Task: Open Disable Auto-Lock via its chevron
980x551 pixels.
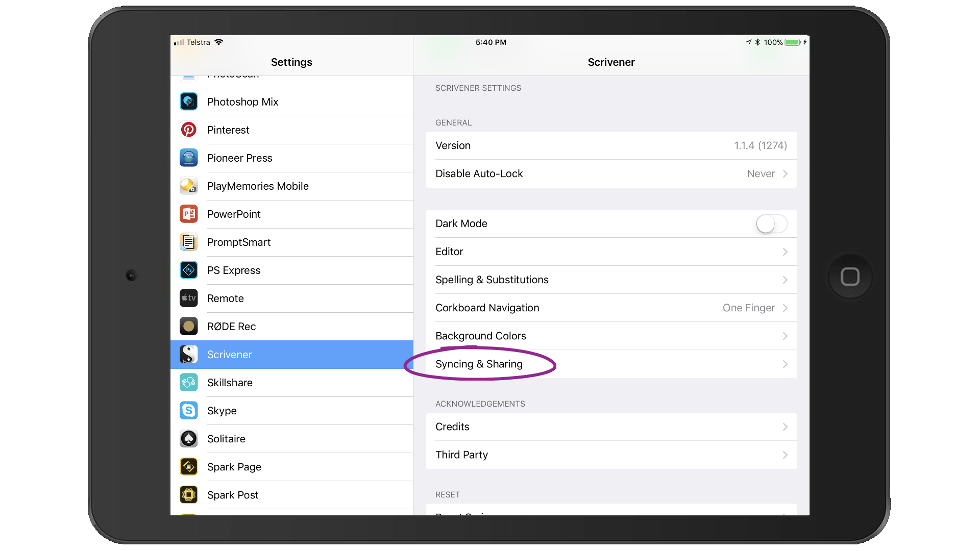Action: pos(785,173)
